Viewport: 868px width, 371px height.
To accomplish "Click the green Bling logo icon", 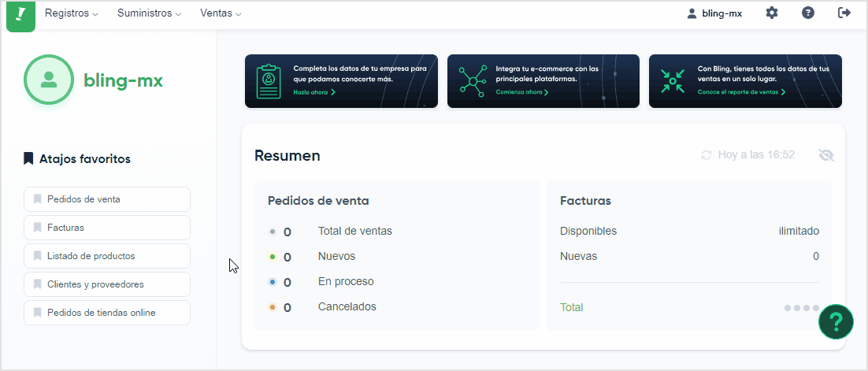I will coord(20,15).
